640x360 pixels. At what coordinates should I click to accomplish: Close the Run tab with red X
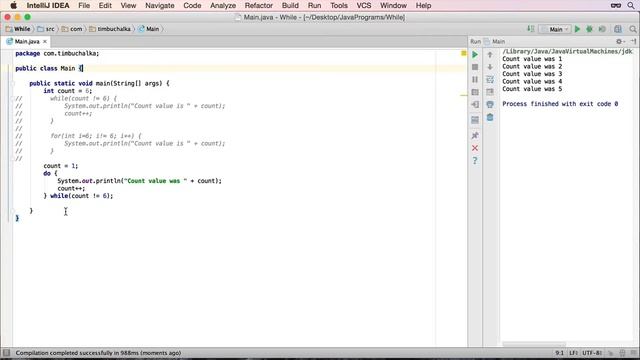coord(475,148)
